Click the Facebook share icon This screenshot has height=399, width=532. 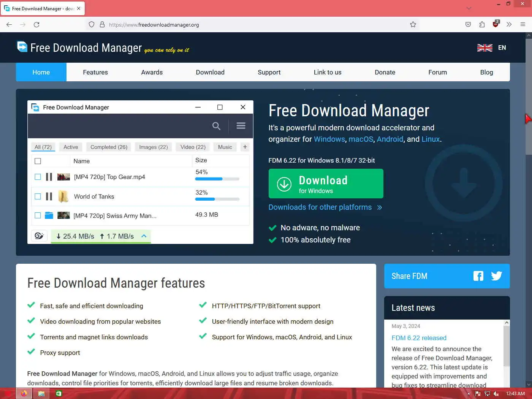tap(478, 276)
